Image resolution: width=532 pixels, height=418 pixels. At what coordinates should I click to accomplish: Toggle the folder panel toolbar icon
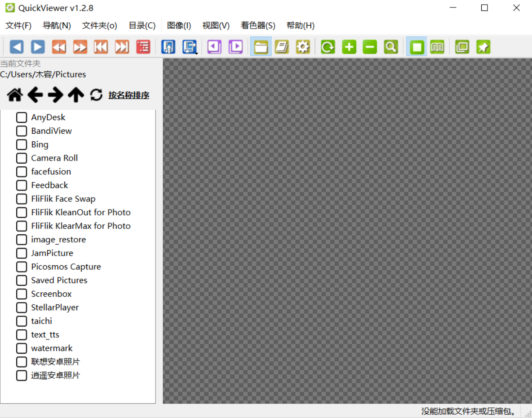261,47
